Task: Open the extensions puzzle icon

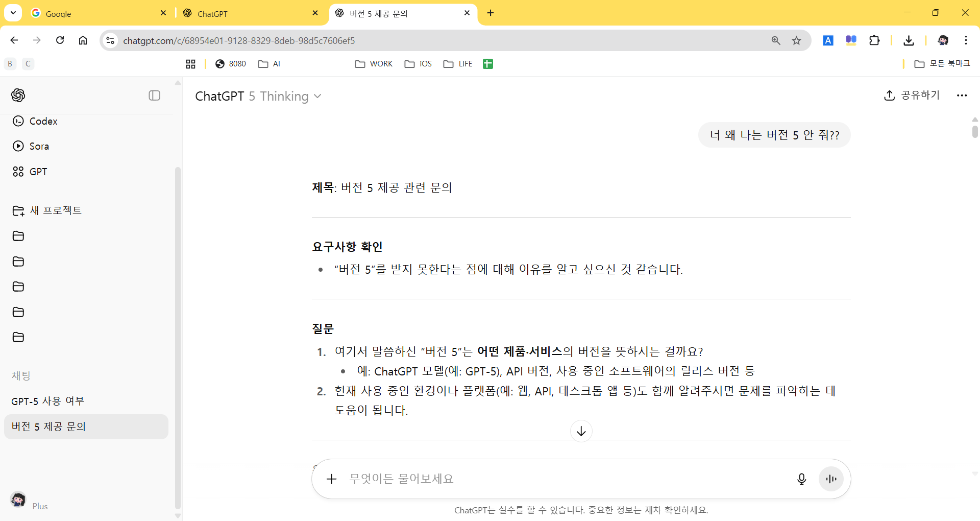Action: coord(874,40)
